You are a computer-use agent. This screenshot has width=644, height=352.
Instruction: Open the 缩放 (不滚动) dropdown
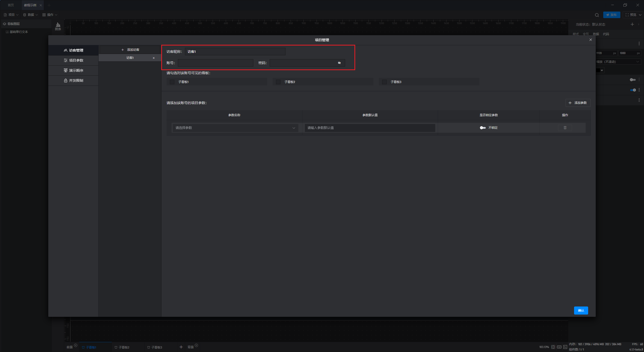click(x=618, y=62)
